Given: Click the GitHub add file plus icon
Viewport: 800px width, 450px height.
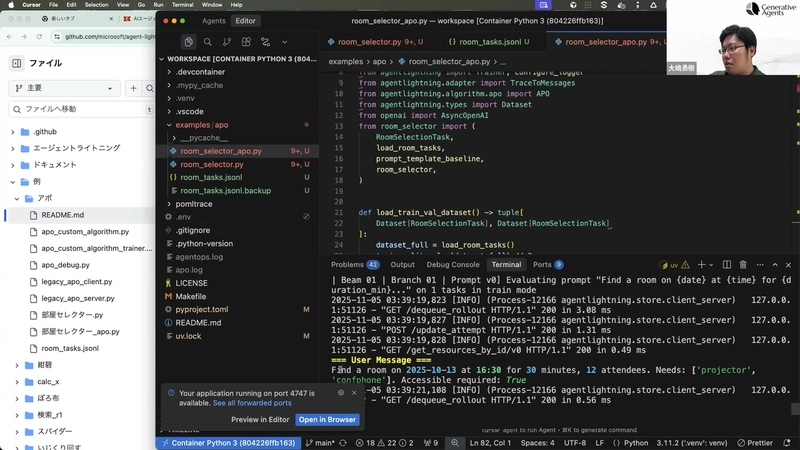Looking at the screenshot, I should pos(134,88).
